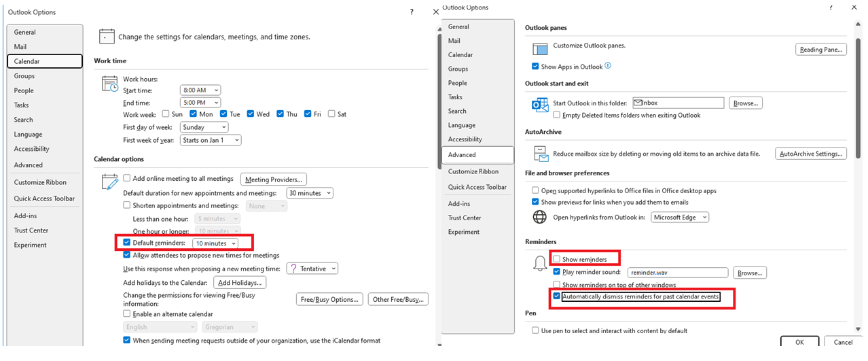Click the Inbox start folder field

coord(678,103)
